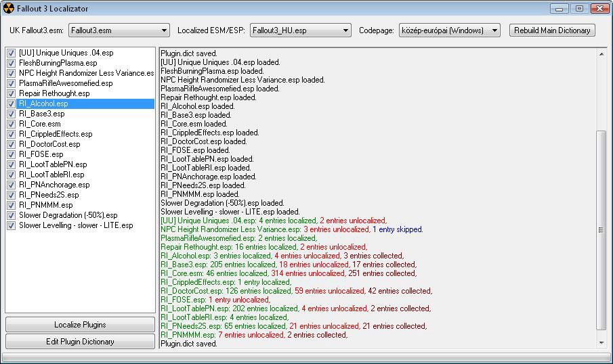
Task: Uncheck the RI_CrippledEffects.esp checkbox
Action: [x=12, y=134]
